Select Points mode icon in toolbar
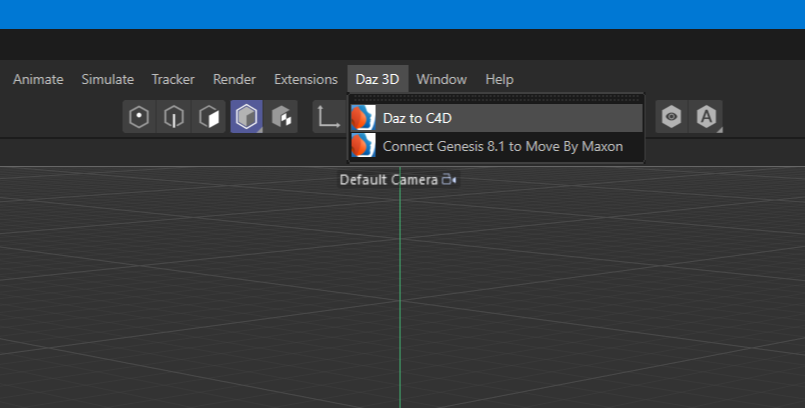805x408 pixels. tap(139, 117)
